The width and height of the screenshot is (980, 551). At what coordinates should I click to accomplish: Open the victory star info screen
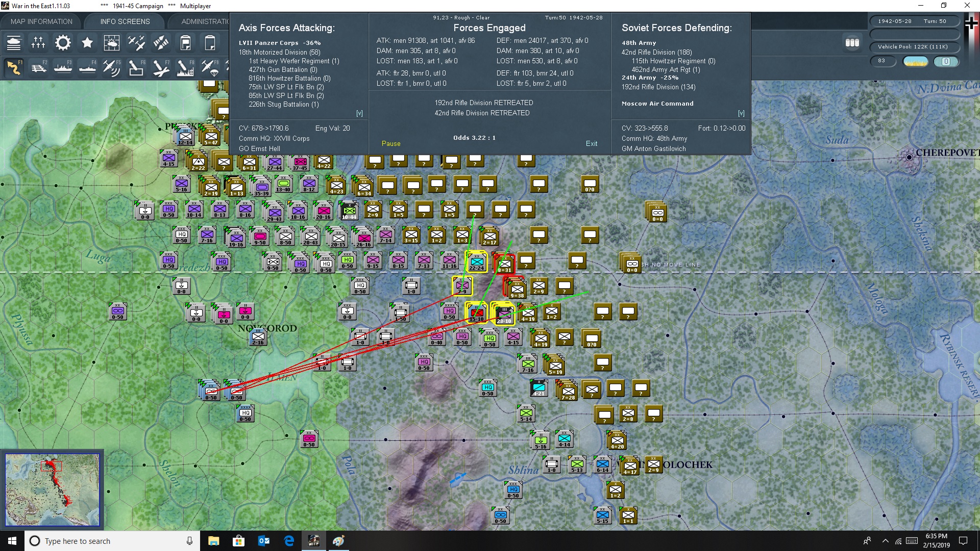(x=87, y=43)
